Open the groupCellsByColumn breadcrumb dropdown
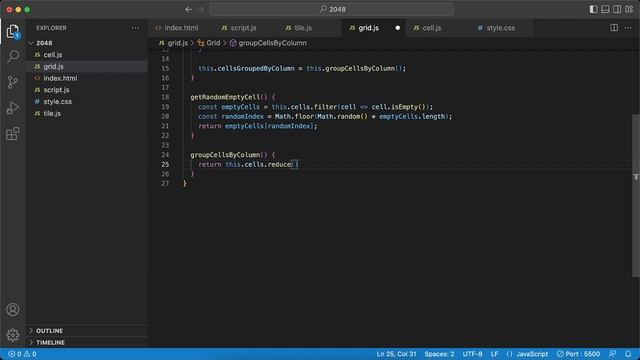Viewport: 640px width, 360px height. pos(272,43)
